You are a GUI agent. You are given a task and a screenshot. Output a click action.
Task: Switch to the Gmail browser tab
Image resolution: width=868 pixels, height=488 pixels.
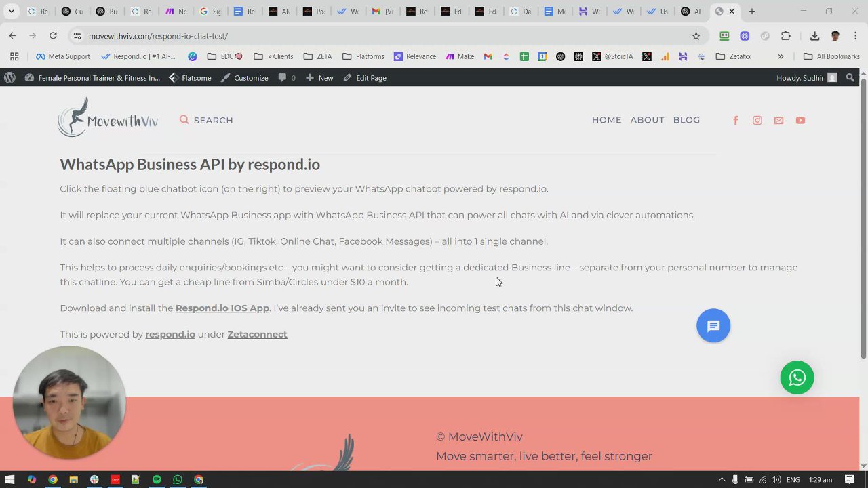coord(384,12)
